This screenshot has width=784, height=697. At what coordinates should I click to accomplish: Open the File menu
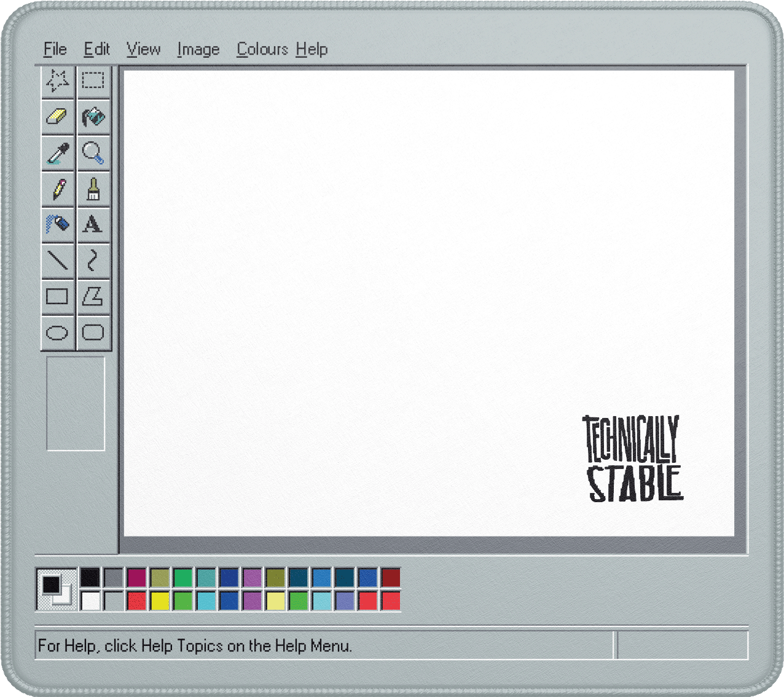click(55, 49)
